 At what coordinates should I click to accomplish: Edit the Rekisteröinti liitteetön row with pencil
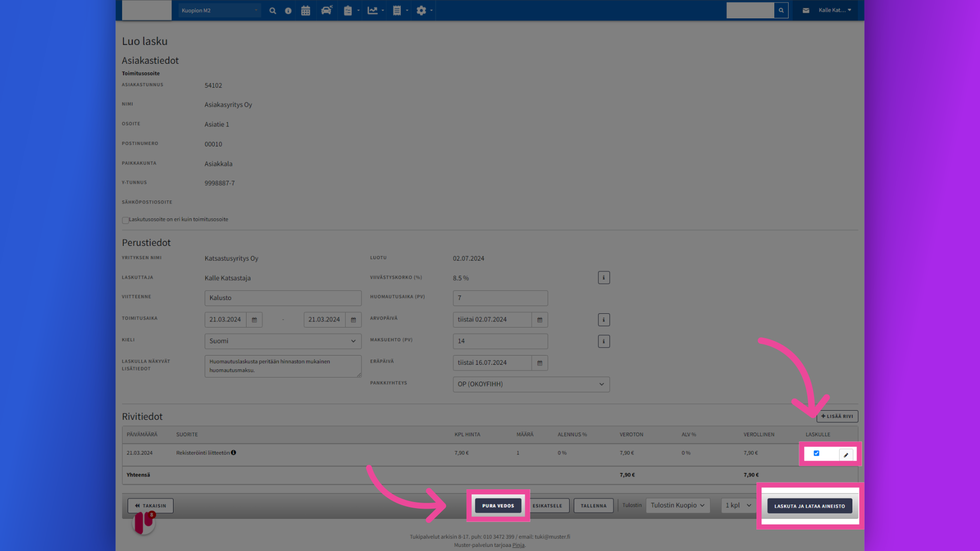846,455
